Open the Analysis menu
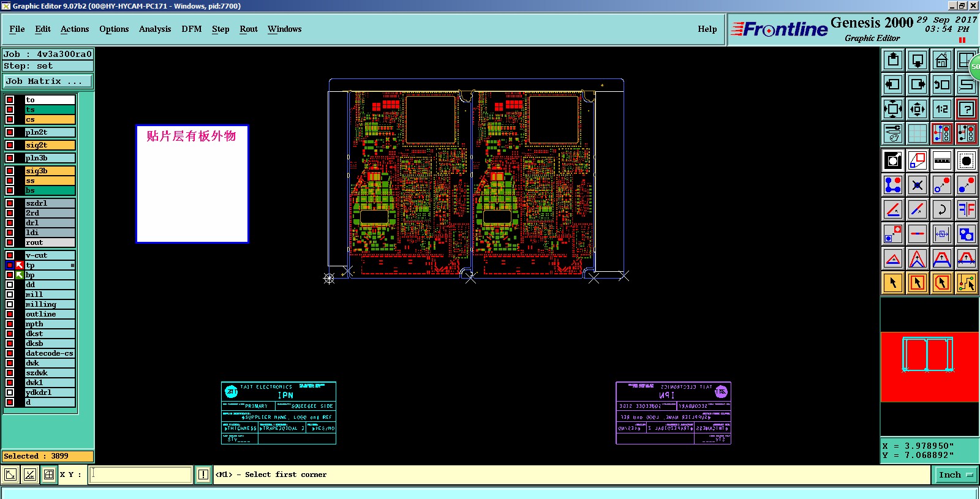This screenshot has height=499, width=980. pos(155,29)
